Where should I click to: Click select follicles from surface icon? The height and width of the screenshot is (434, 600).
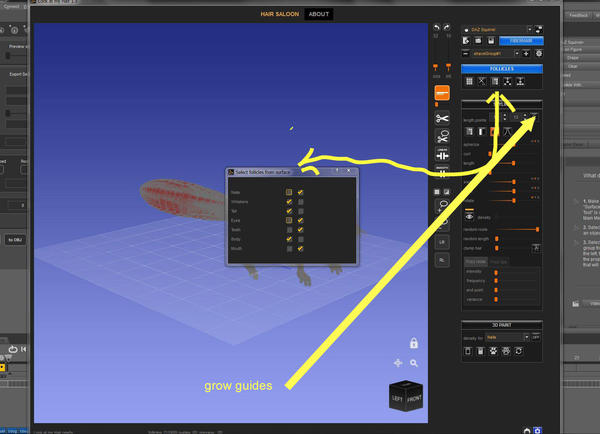click(495, 81)
